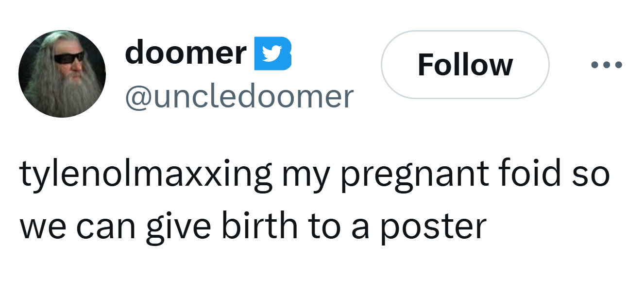Tap the middle dot of the options menu
644x281 pixels.
point(606,65)
